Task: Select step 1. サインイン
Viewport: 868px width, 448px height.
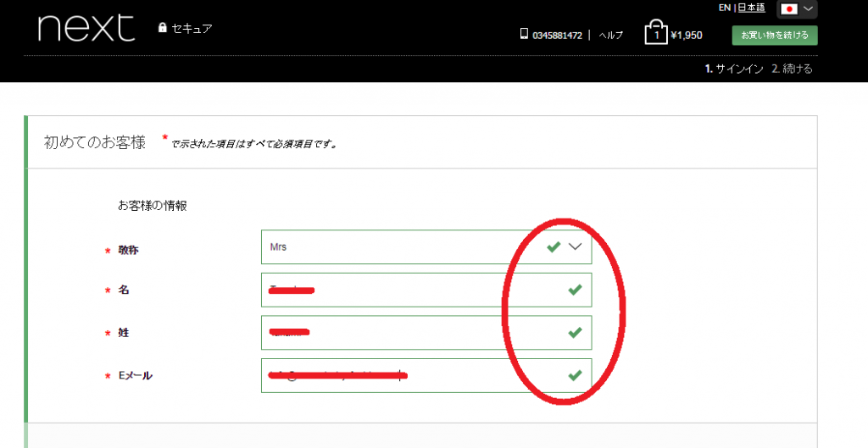Action: tap(734, 69)
